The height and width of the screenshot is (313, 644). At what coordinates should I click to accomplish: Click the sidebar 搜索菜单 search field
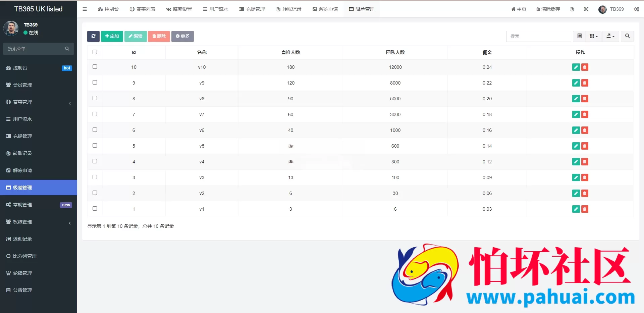[x=39, y=49]
